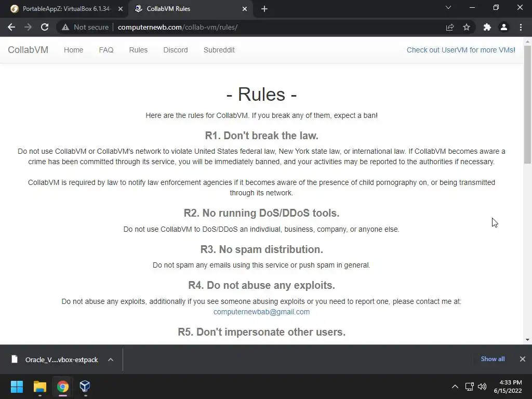This screenshot has height=399, width=532.
Task: Open the tab search dropdown arrow
Action: click(x=448, y=7)
